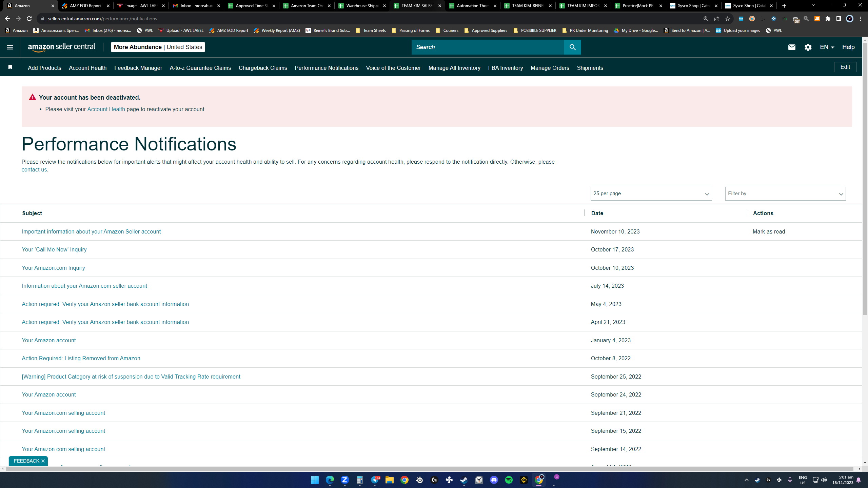Show hidden system tray icons chevron

746,480
